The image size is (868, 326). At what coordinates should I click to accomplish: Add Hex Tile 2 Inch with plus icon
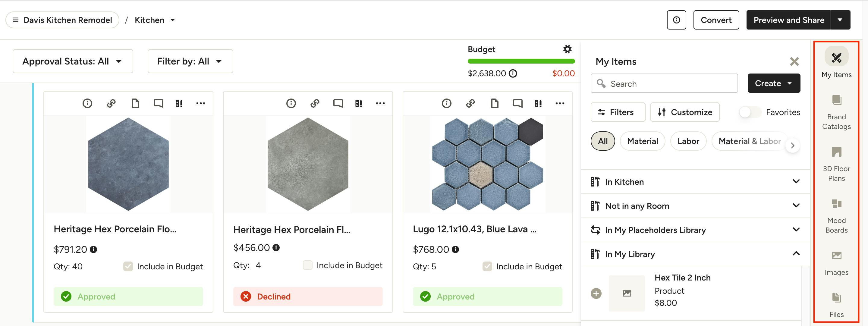[596, 293]
